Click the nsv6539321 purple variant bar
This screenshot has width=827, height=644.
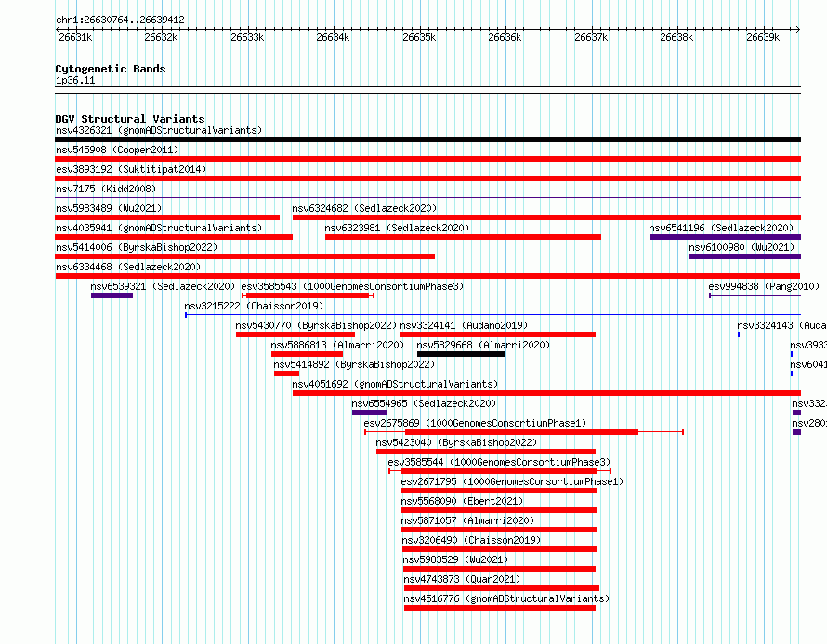pos(112,296)
